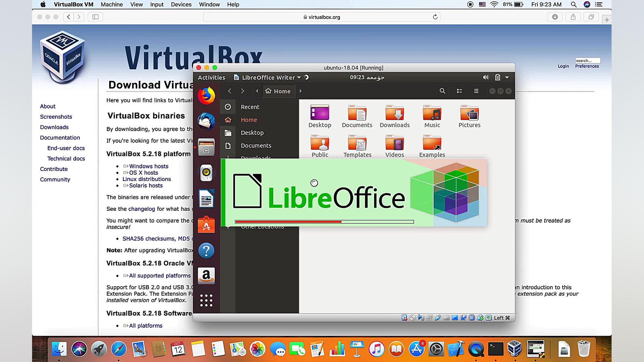Show Applications grid in the Ubuntu dock

point(206,300)
